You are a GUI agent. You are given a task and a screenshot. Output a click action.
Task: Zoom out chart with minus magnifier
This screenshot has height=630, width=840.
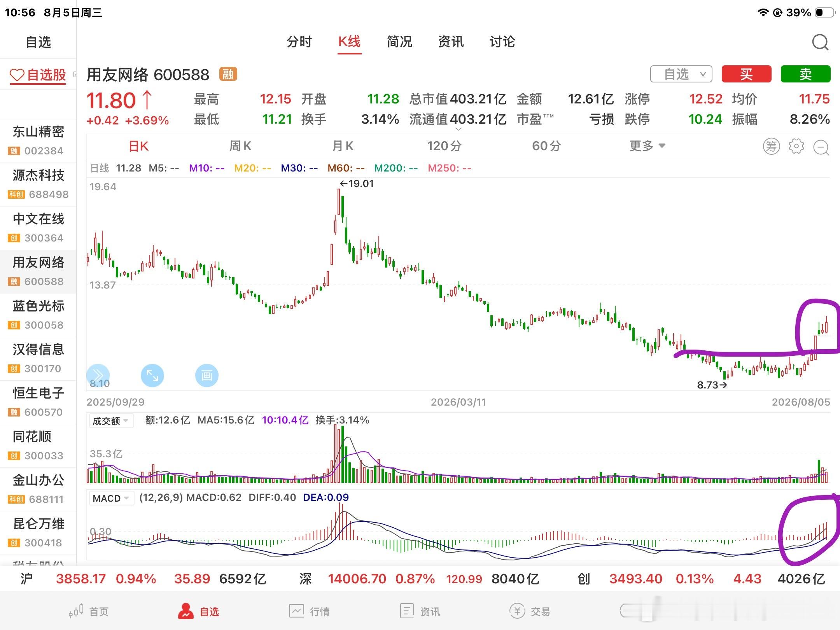821,147
